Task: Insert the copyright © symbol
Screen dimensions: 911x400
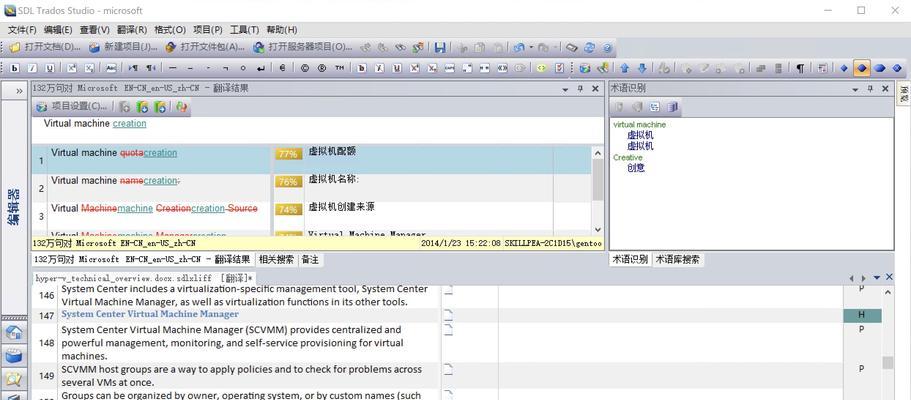Action: coord(304,68)
